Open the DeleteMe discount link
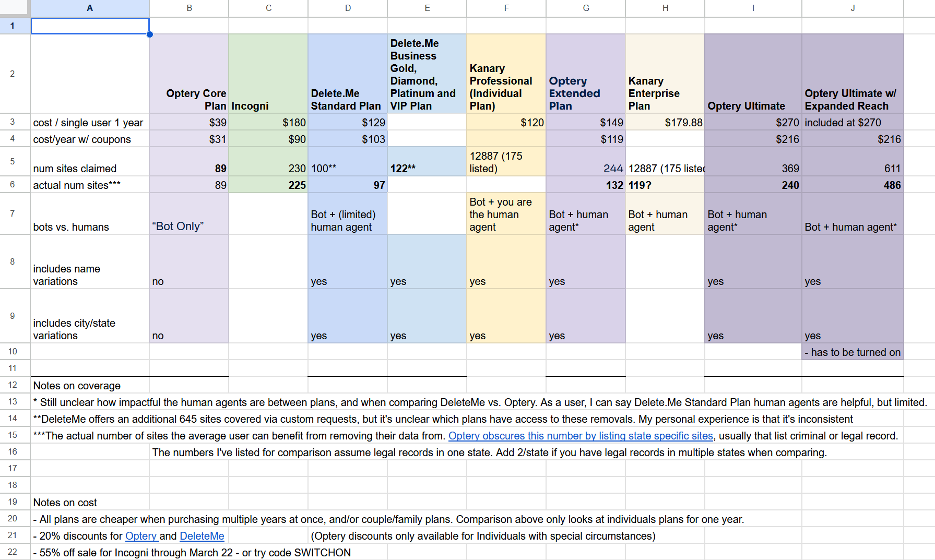 click(x=202, y=536)
